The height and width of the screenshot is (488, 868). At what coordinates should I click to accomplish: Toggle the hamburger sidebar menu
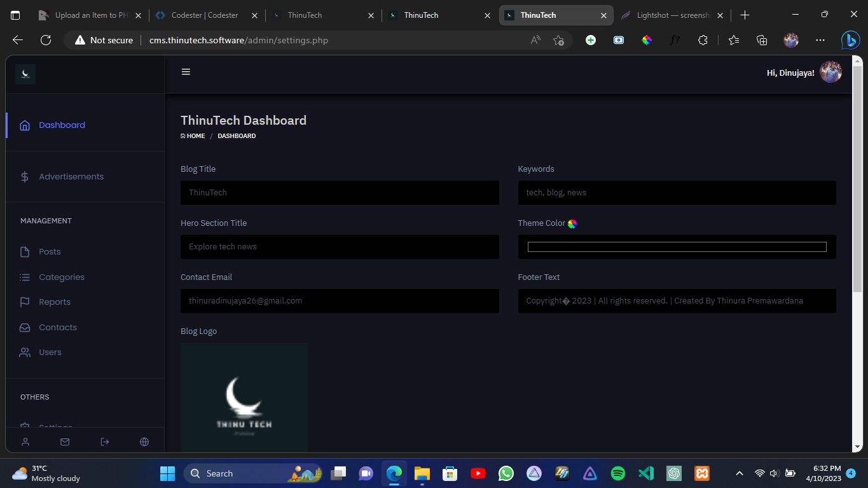186,72
